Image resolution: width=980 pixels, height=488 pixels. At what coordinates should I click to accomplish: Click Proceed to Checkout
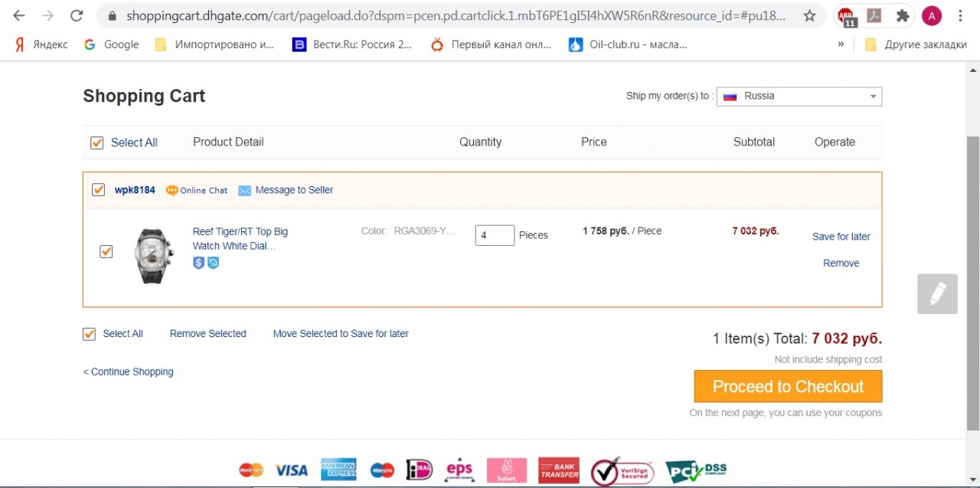pos(788,387)
